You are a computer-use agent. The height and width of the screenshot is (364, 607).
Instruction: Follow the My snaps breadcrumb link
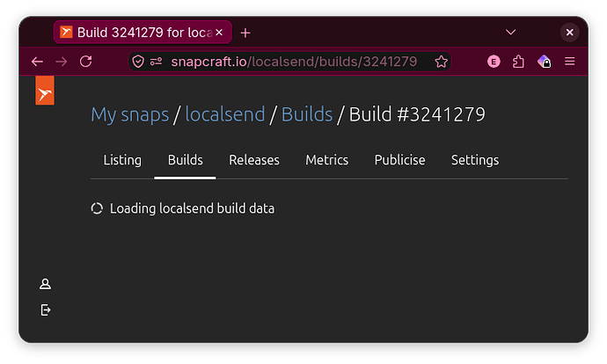129,114
